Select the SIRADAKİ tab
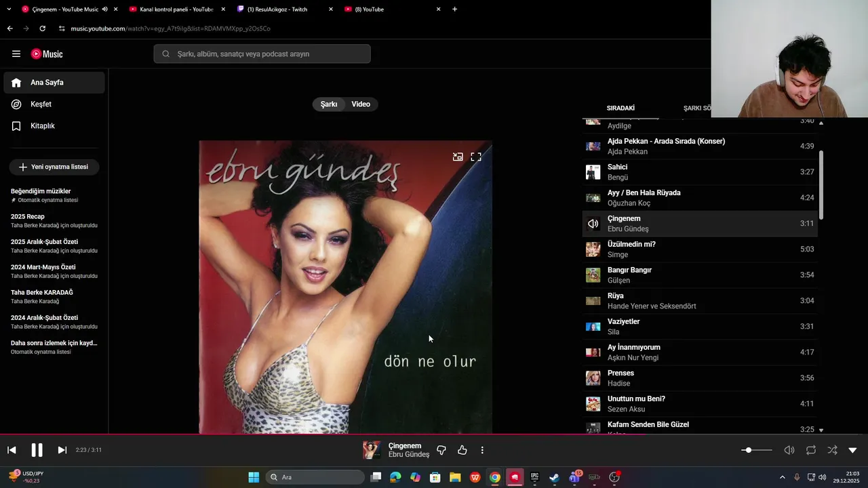Viewport: 868px width, 488px height. point(620,108)
